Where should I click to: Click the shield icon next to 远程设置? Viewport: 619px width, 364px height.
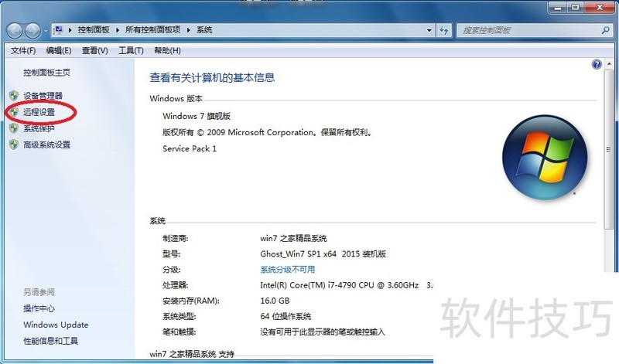pyautogui.click(x=14, y=112)
